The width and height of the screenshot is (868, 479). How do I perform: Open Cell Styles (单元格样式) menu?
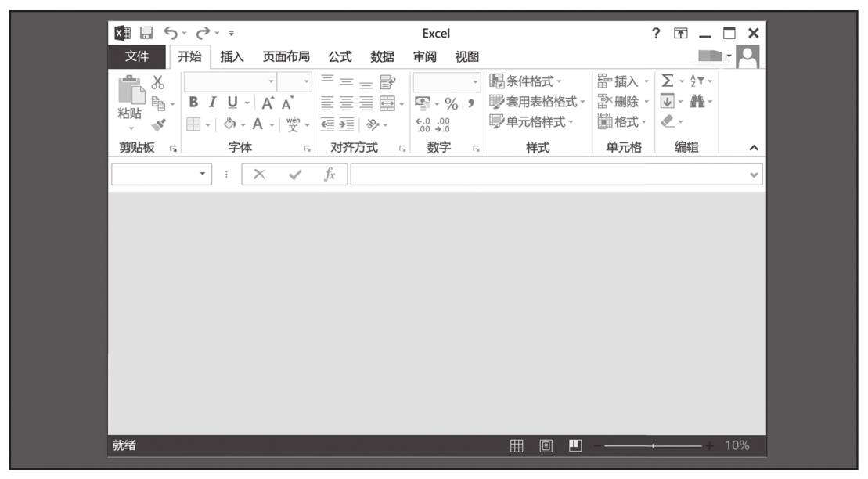tap(531, 122)
